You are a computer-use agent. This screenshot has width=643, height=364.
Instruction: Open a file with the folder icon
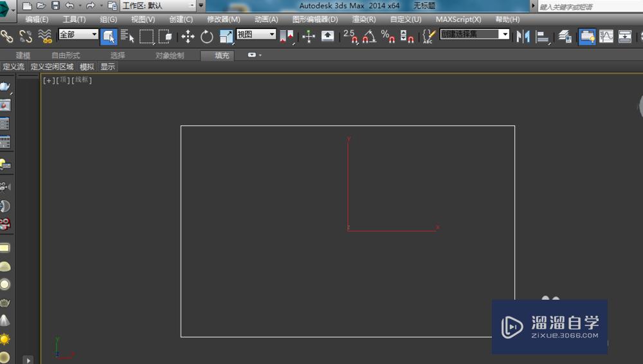41,6
